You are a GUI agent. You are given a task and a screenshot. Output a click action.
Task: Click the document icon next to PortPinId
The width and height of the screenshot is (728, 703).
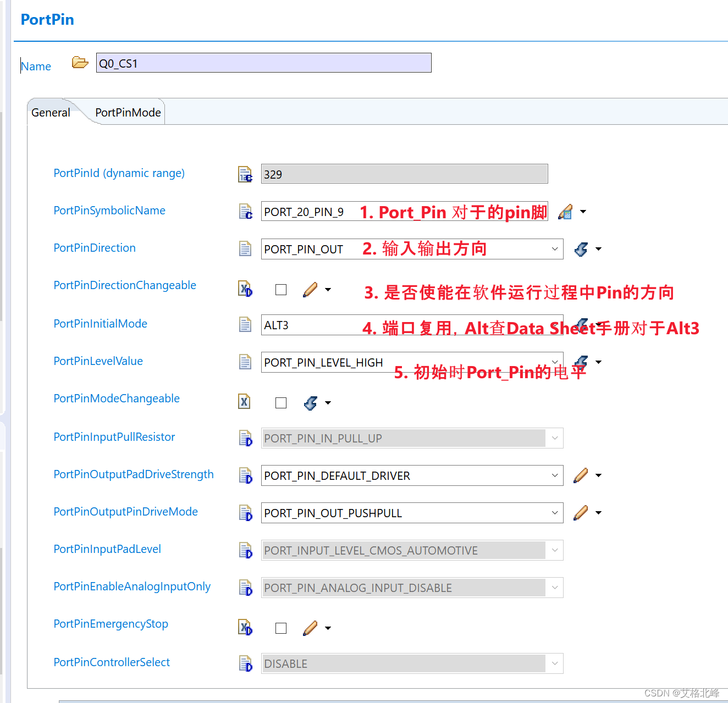pyautogui.click(x=245, y=174)
